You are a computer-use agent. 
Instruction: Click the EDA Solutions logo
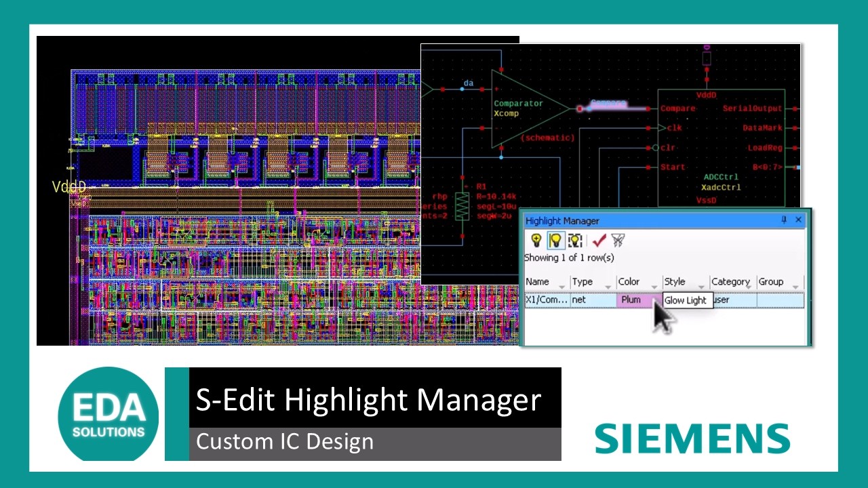(x=108, y=414)
